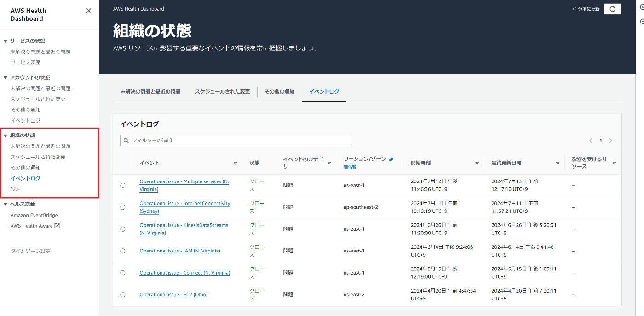Go to previous page arrow in pagination
The width and height of the screenshot is (644, 316).
pyautogui.click(x=591, y=140)
